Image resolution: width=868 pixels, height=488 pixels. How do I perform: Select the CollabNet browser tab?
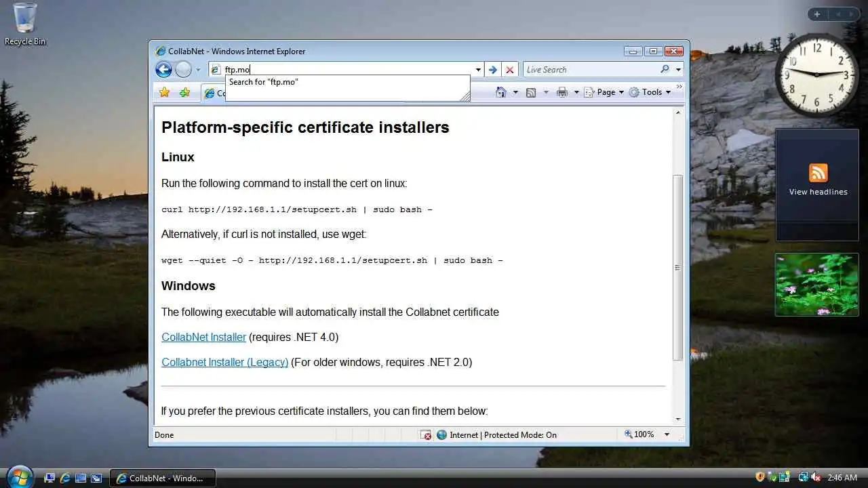point(214,94)
